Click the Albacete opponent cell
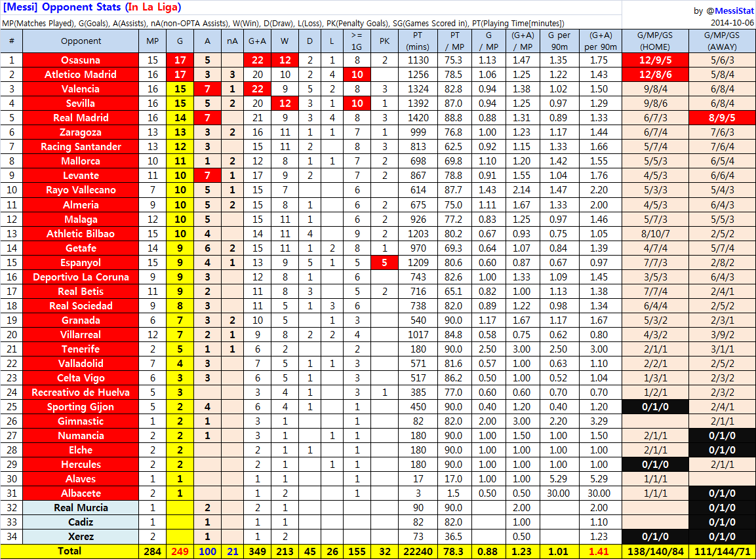The image size is (756, 559). [81, 494]
